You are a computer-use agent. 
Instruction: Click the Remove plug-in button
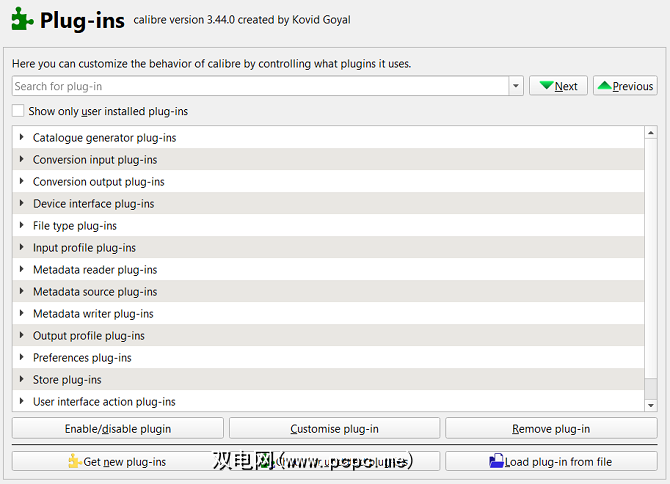coord(551,428)
